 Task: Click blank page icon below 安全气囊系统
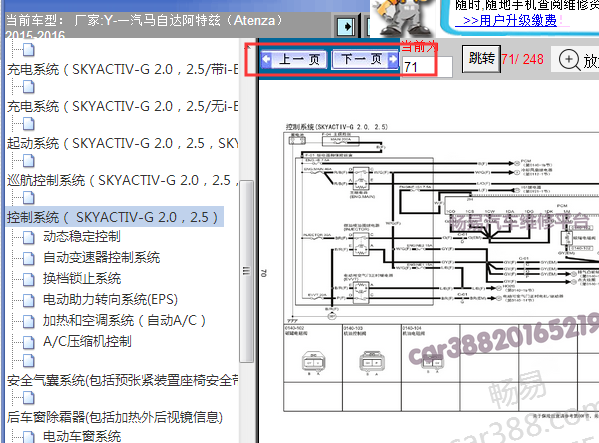29,398
